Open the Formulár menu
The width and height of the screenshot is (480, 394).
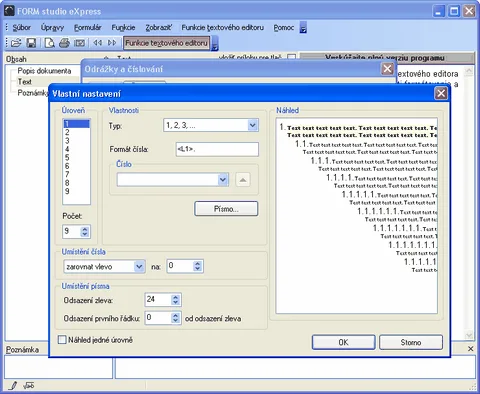[x=87, y=28]
